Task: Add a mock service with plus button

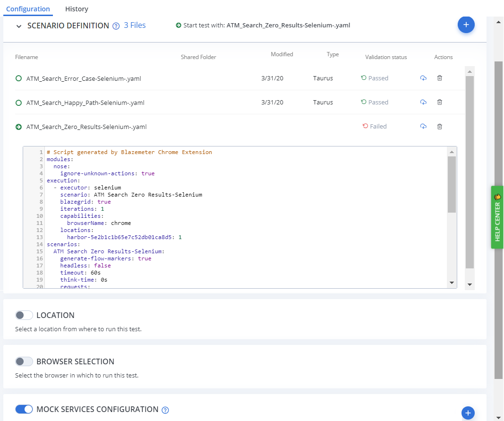Action: pos(468,413)
